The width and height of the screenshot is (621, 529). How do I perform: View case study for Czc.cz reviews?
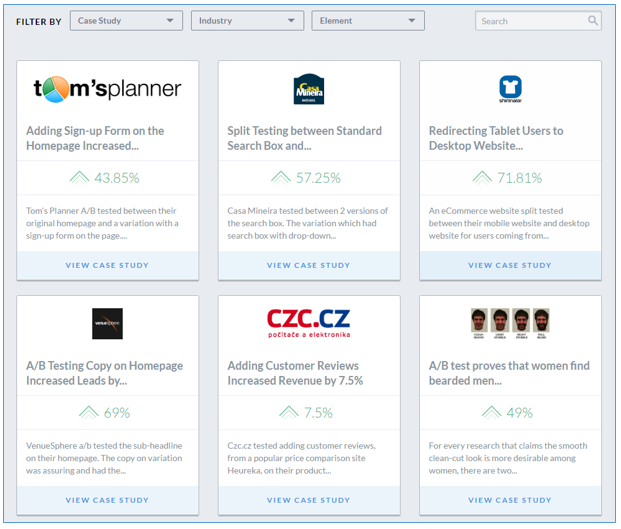click(308, 500)
